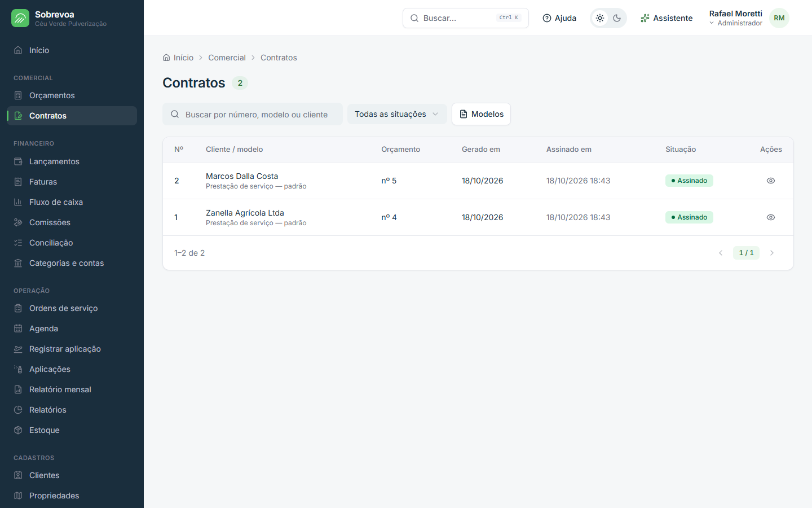Viewport: 812px width, 508px height.
Task: Click the Estoque box icon
Action: [18, 430]
